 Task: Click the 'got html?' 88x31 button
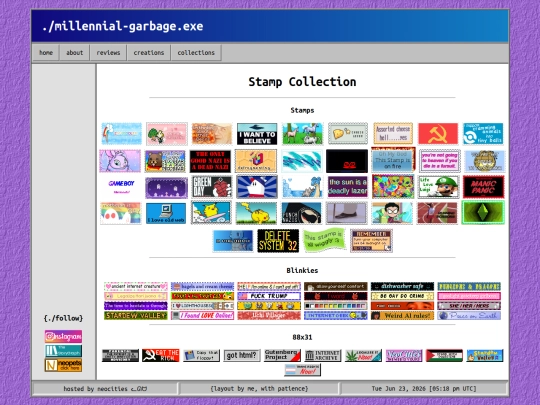pyautogui.click(x=242, y=355)
